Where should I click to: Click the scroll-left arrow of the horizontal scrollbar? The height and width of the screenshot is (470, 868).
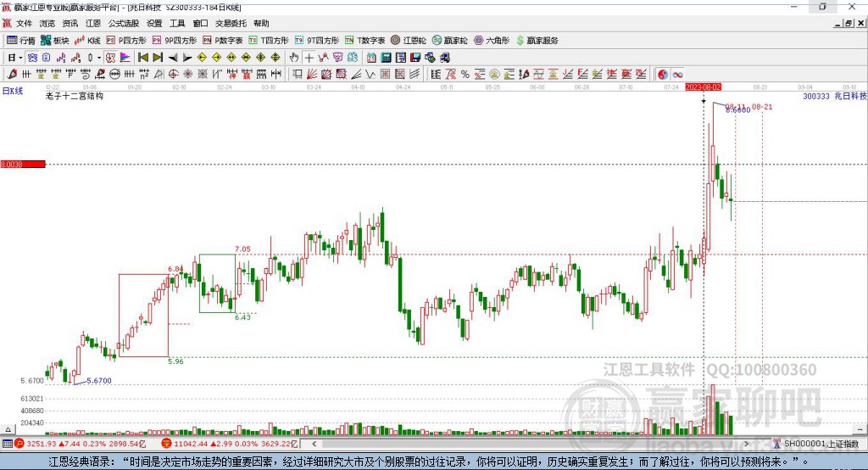pyautogui.click(x=314, y=444)
